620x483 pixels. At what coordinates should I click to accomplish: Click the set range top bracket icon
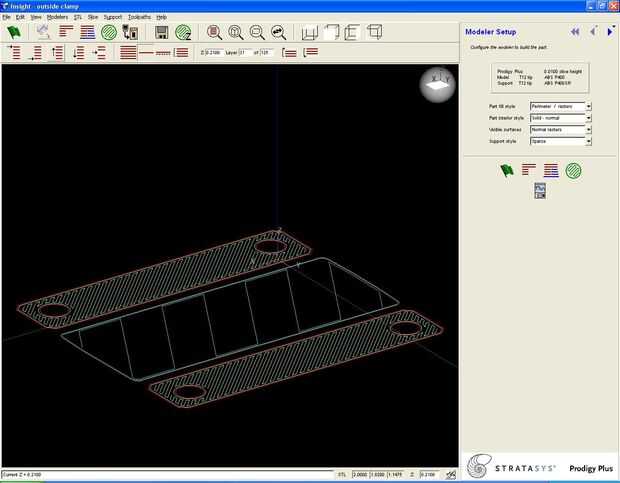(x=310, y=52)
